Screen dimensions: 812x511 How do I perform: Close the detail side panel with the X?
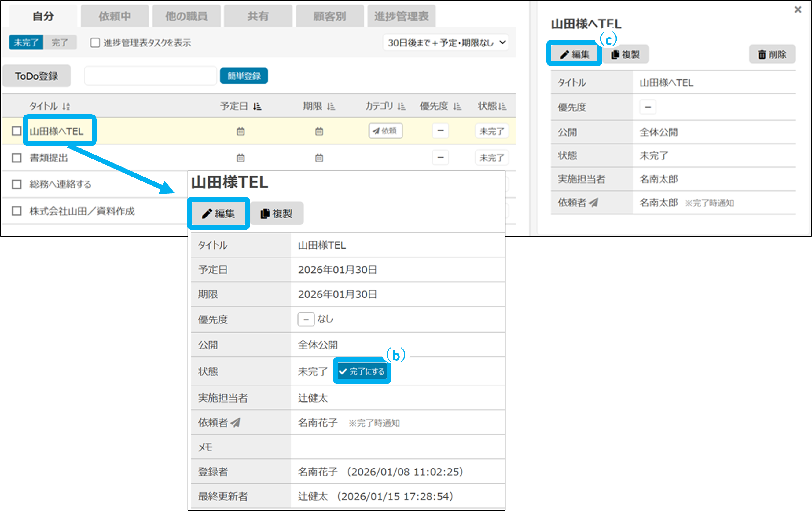coord(798,9)
